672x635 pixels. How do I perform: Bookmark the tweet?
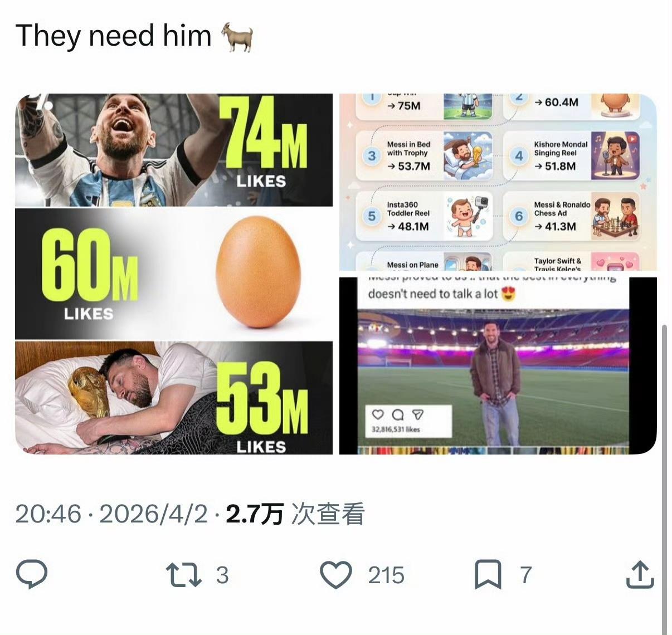(x=488, y=575)
